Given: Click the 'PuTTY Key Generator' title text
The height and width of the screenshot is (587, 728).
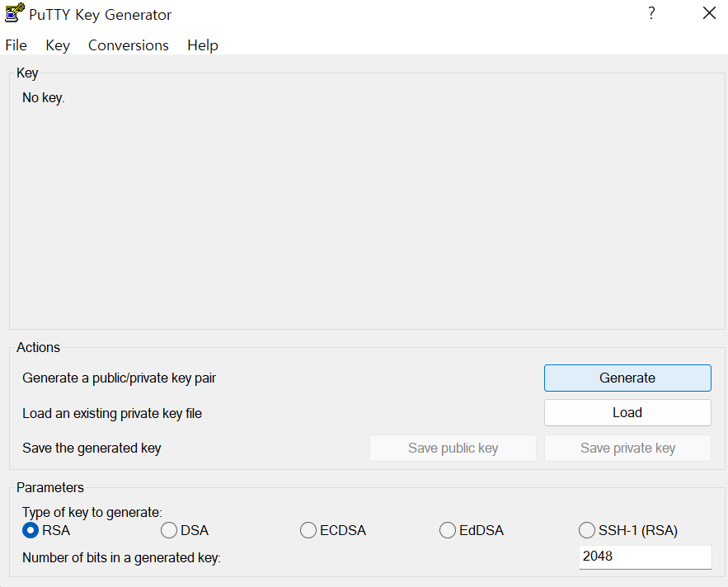Looking at the screenshot, I should coord(100,14).
